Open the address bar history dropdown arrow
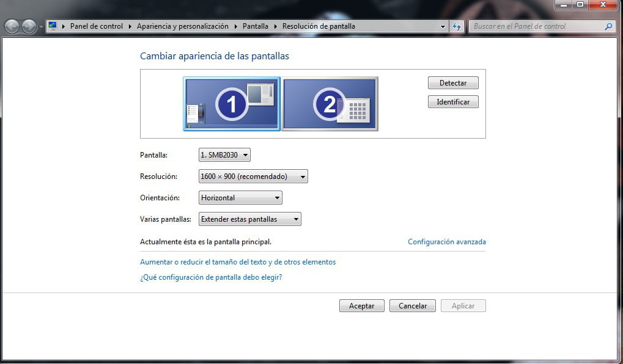Viewport: 623px width, 364px height. coord(443,27)
